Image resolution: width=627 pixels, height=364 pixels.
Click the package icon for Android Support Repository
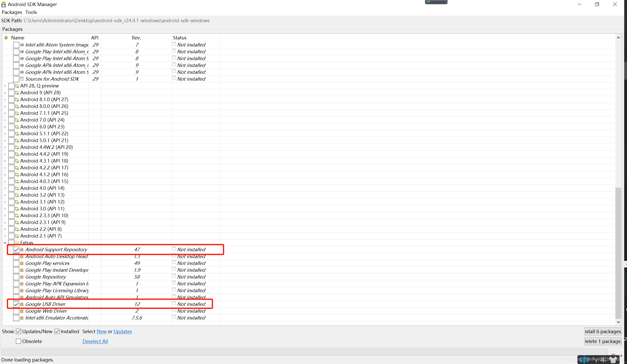[x=22, y=250]
